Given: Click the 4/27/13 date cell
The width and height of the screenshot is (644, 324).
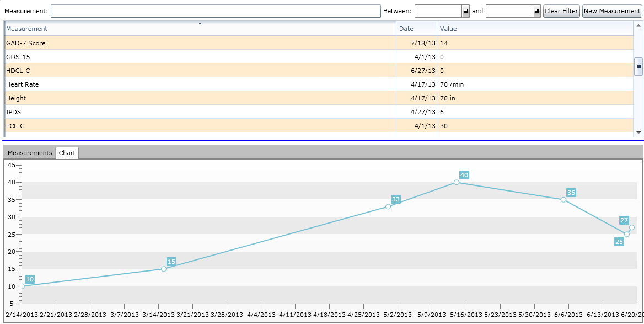Looking at the screenshot, I should [416, 112].
